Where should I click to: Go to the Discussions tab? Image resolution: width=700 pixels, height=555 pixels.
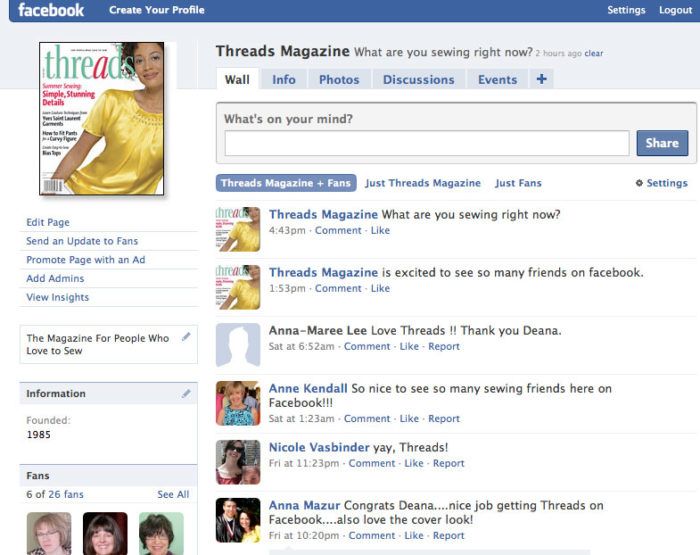coord(418,79)
